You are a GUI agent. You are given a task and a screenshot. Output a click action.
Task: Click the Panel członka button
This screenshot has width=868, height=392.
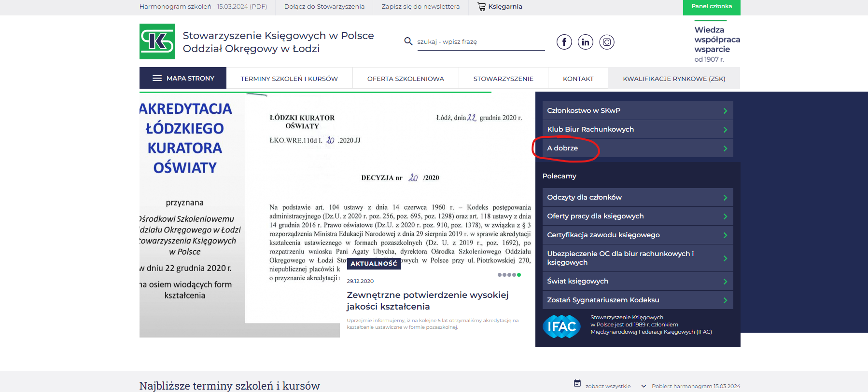pos(711,7)
